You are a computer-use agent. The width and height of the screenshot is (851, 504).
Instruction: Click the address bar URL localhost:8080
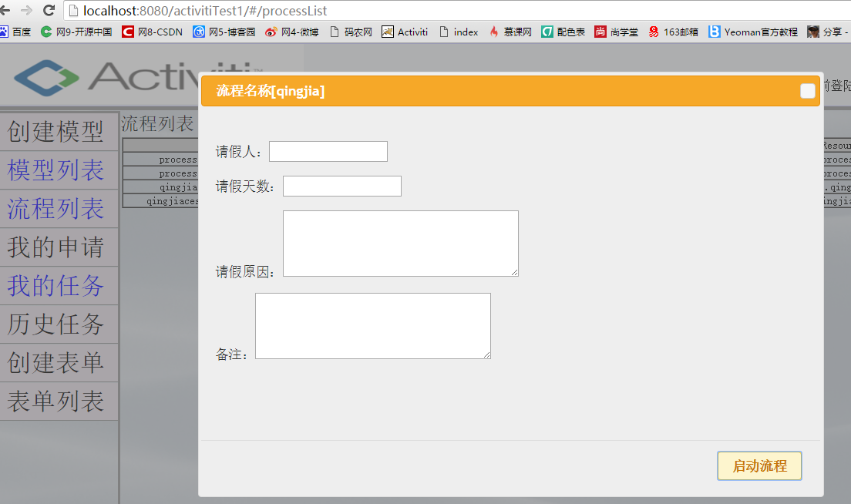click(x=204, y=11)
